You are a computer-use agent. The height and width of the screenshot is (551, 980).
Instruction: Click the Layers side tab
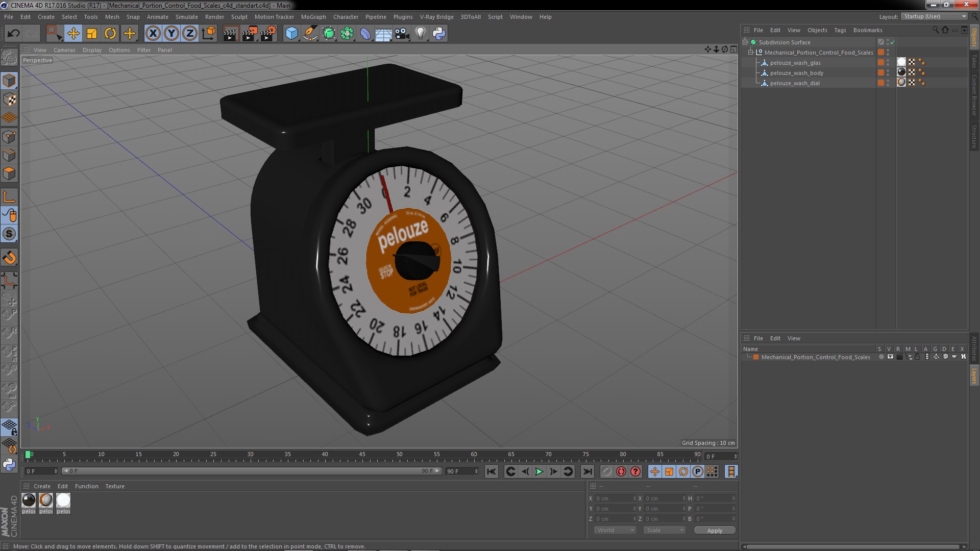(x=974, y=376)
